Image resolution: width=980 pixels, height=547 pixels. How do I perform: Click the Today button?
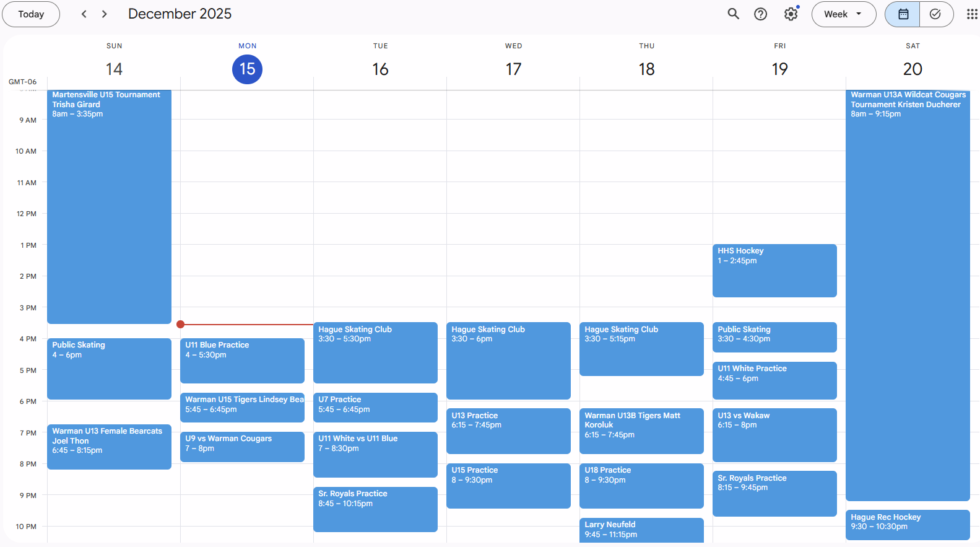31,14
